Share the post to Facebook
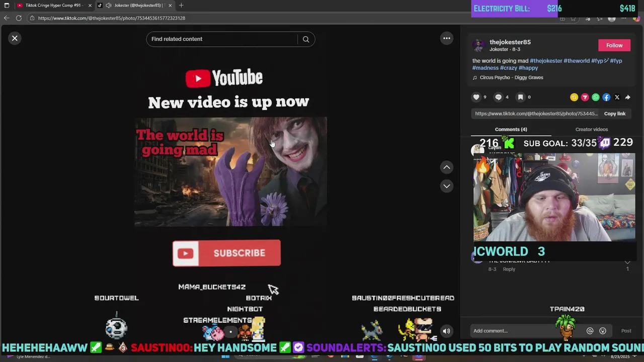Viewport: 644px width, 362px height. pos(606,97)
